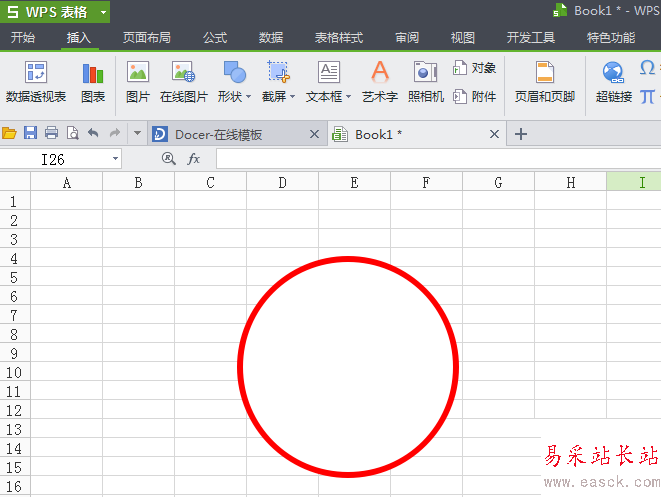
Task: Expand the WPS 表格 application menu arrow
Action: tap(103, 12)
